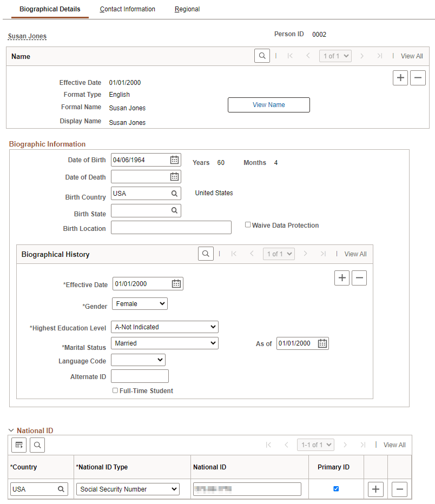
Task: Collapse the National ID section
Action: pyautogui.click(x=12, y=430)
